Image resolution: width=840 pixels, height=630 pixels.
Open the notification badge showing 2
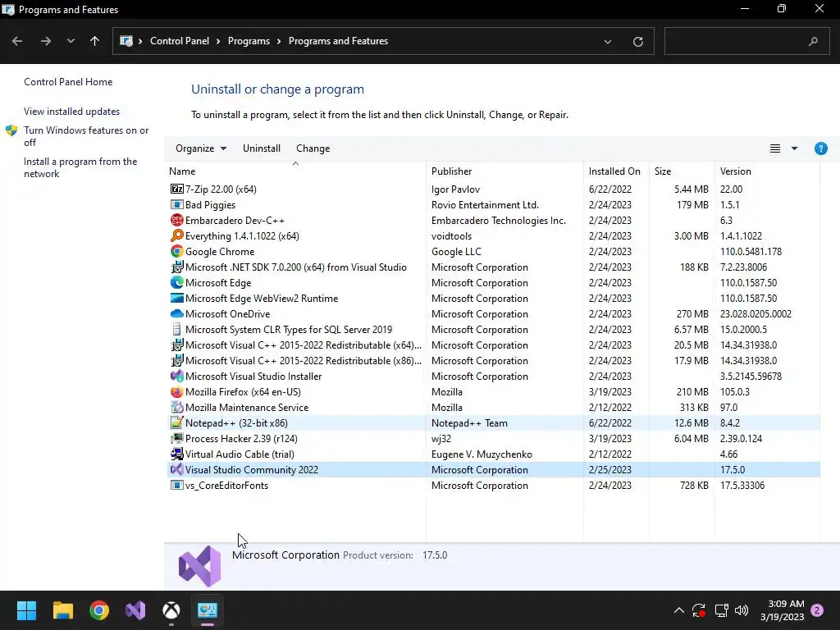817,610
